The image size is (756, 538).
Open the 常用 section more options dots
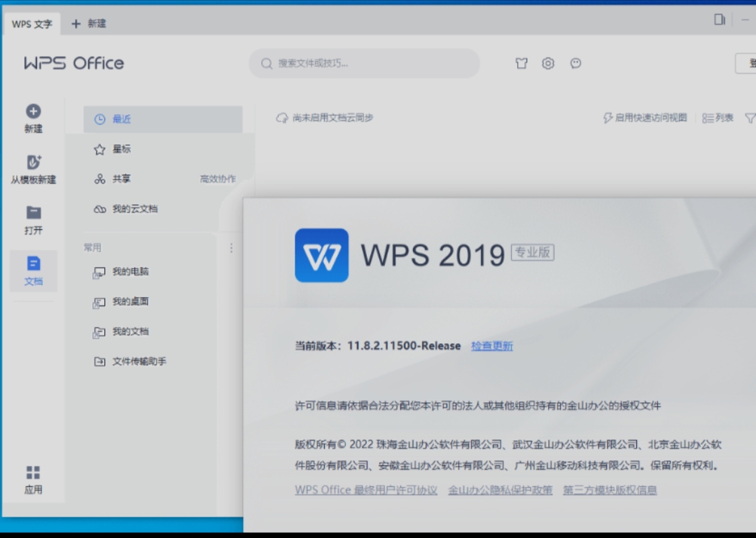pos(232,248)
